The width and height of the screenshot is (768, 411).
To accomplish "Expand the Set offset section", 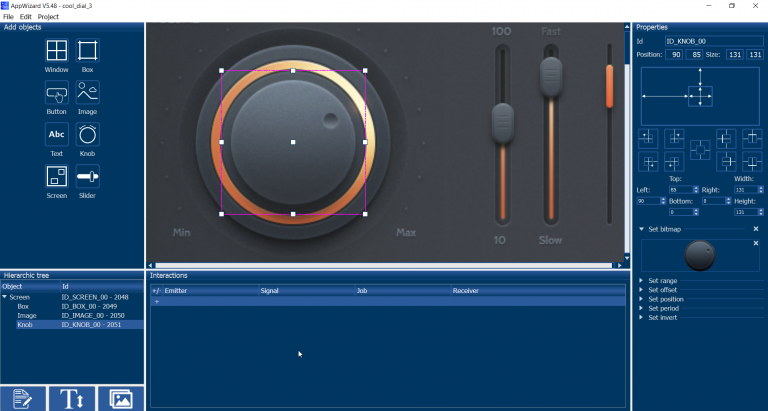I will tap(641, 290).
